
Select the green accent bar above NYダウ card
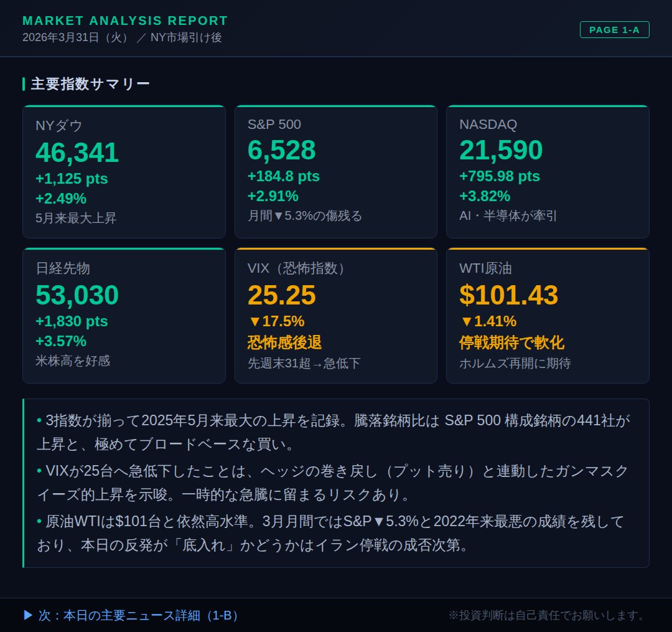pos(124,106)
